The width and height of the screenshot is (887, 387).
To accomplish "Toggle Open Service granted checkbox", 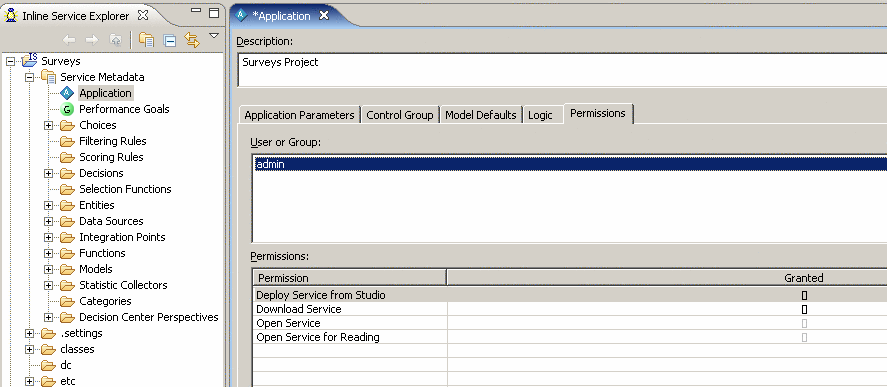I will click(x=804, y=324).
